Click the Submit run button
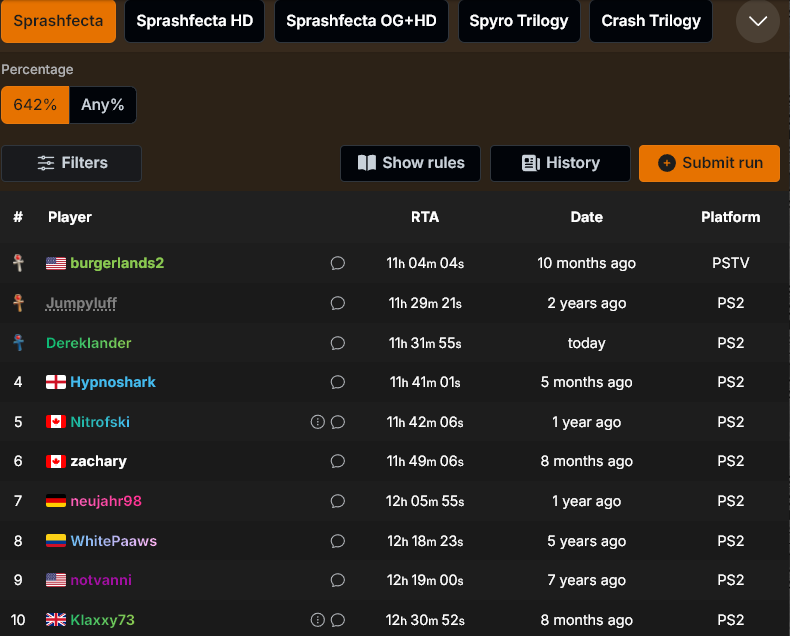The height and width of the screenshot is (636, 790). pyautogui.click(x=709, y=163)
